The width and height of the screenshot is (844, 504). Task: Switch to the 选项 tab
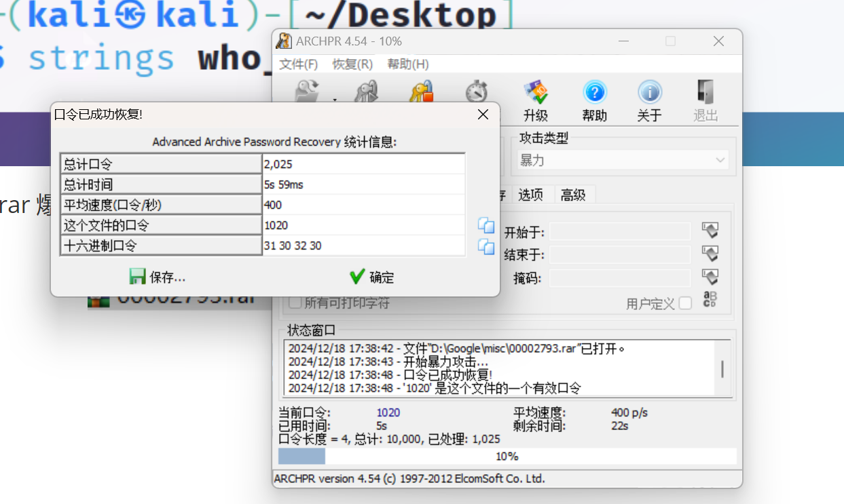(x=531, y=195)
